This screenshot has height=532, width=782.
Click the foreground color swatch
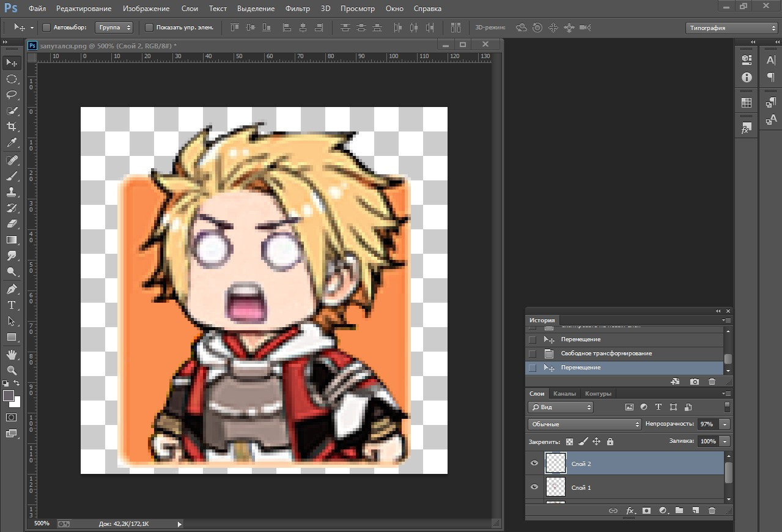(x=9, y=396)
